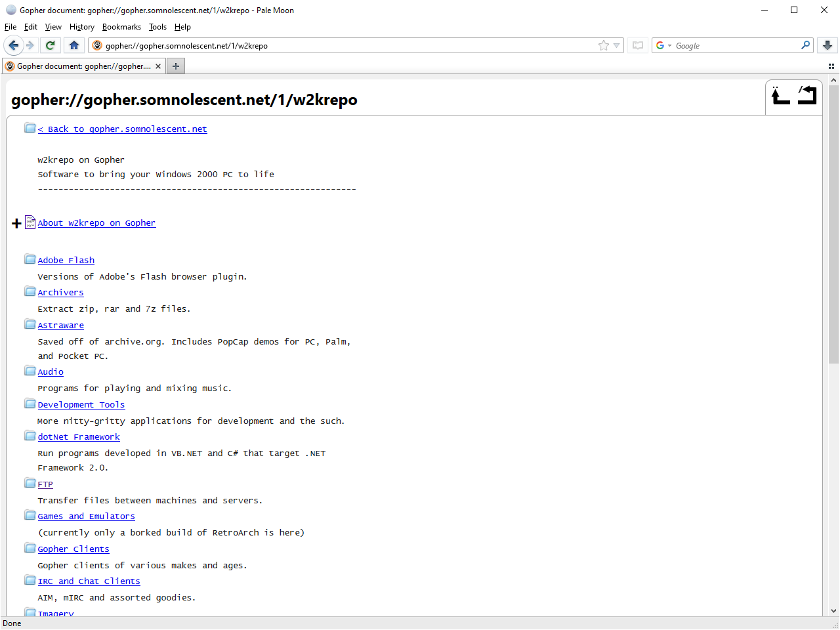Open a new tab with plus button
Image resolution: width=840 pixels, height=630 pixels.
click(176, 66)
